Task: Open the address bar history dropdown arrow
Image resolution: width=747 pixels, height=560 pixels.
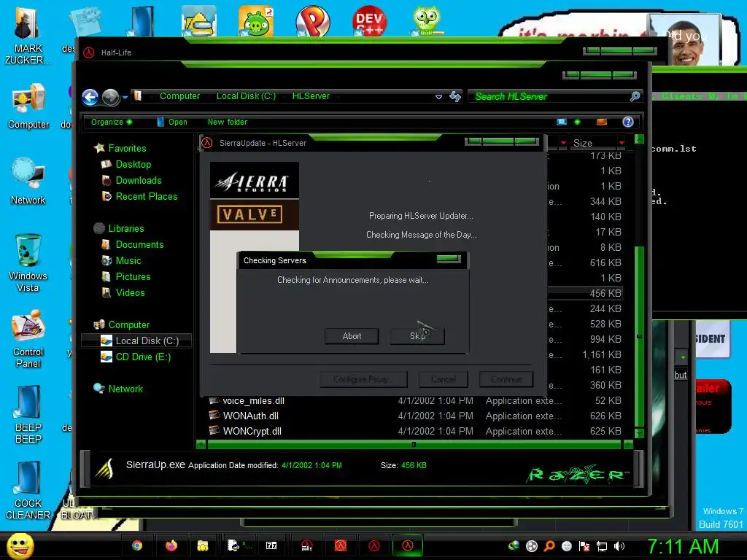Action: pyautogui.click(x=438, y=97)
